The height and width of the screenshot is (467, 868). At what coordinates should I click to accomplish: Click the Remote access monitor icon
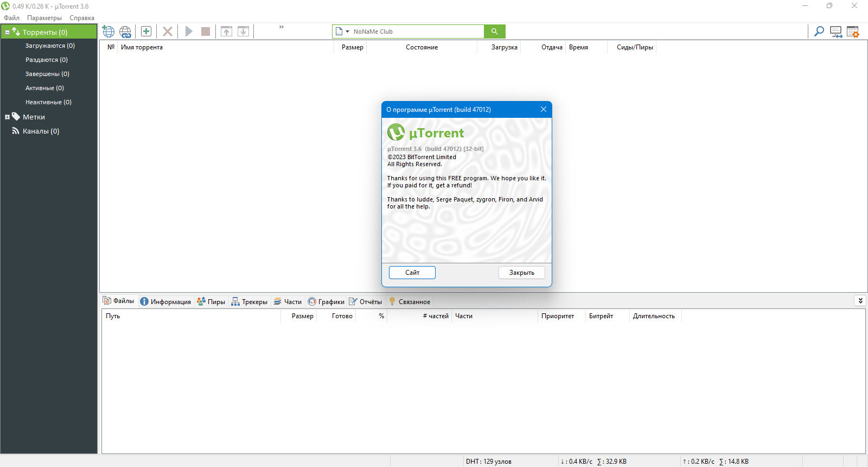836,32
